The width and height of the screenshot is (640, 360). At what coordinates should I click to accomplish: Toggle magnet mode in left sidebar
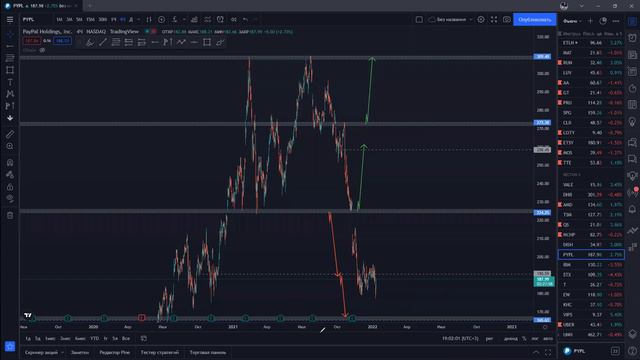pos(10,162)
